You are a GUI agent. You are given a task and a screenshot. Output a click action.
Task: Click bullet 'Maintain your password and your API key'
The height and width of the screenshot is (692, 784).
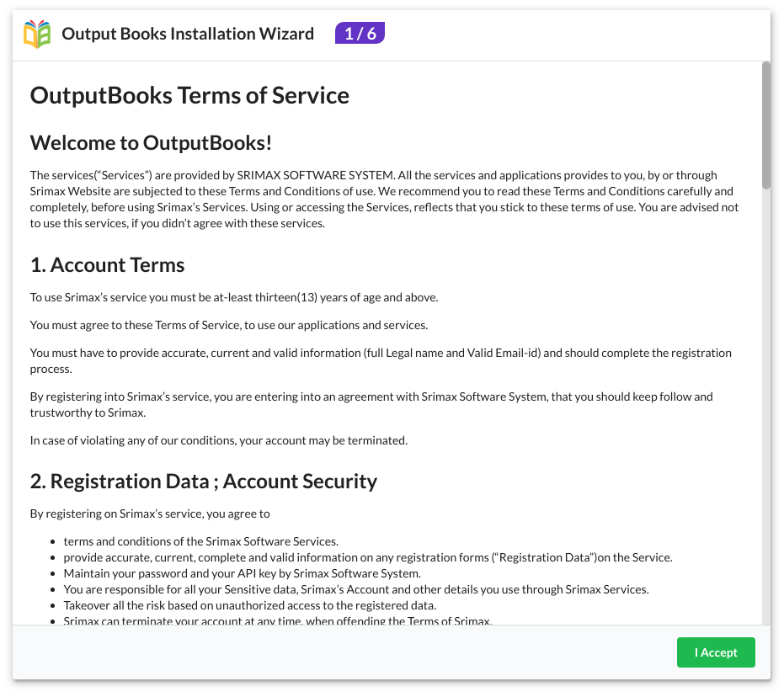[243, 573]
